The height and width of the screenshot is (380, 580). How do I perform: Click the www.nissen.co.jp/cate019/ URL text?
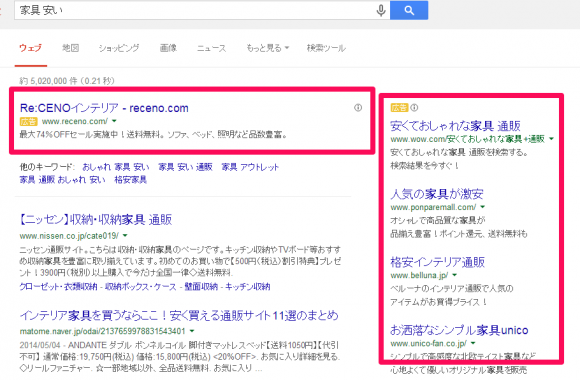(x=69, y=236)
